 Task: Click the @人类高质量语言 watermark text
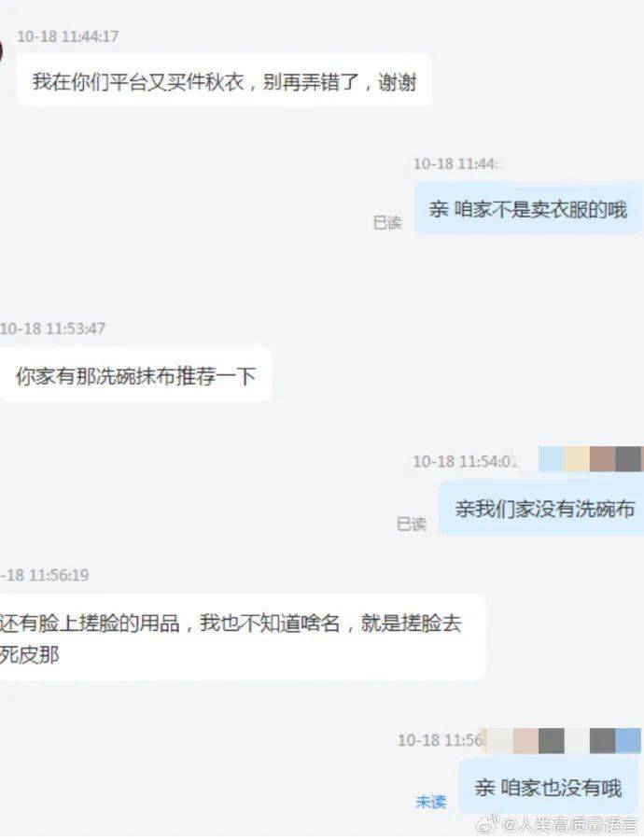point(569,824)
